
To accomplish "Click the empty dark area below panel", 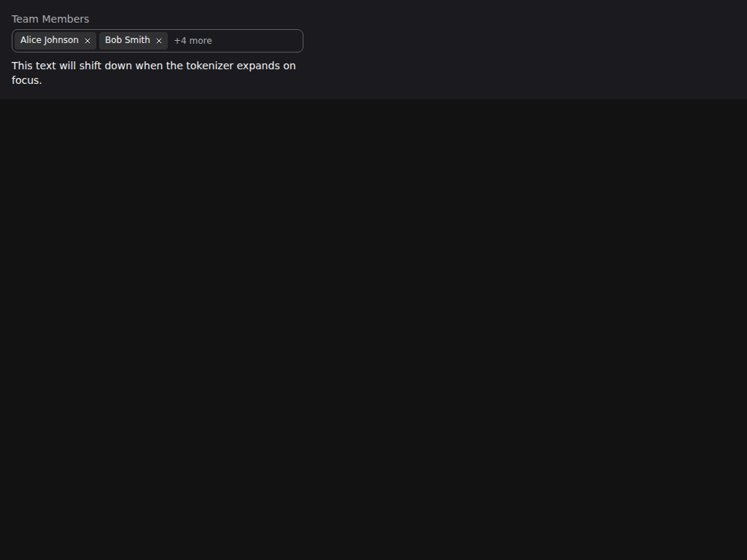I will click(x=373, y=329).
